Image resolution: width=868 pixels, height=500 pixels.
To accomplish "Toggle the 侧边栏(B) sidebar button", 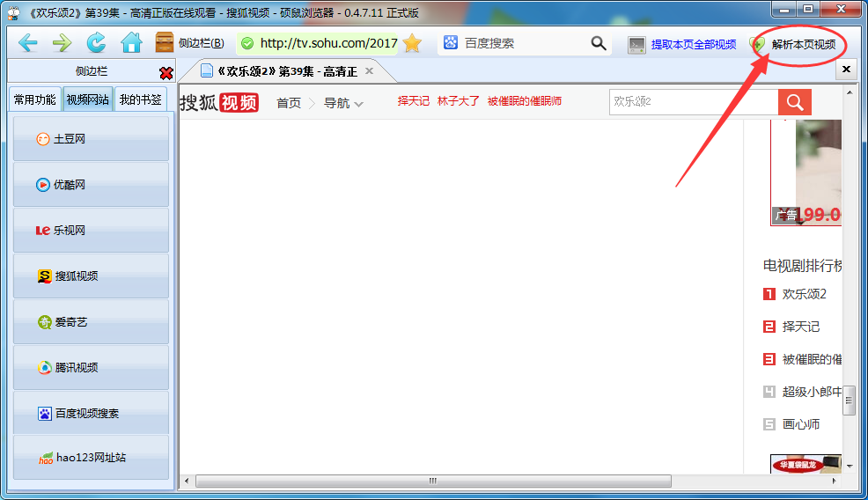I will [x=190, y=42].
